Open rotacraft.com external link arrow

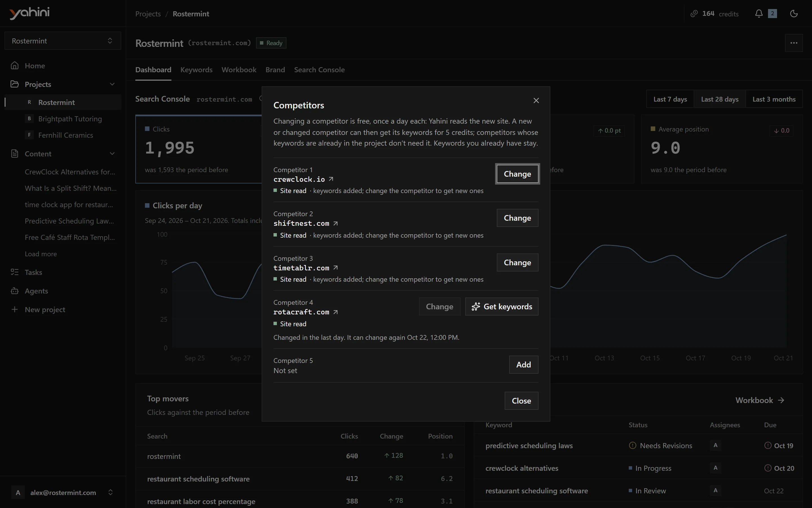coord(335,312)
